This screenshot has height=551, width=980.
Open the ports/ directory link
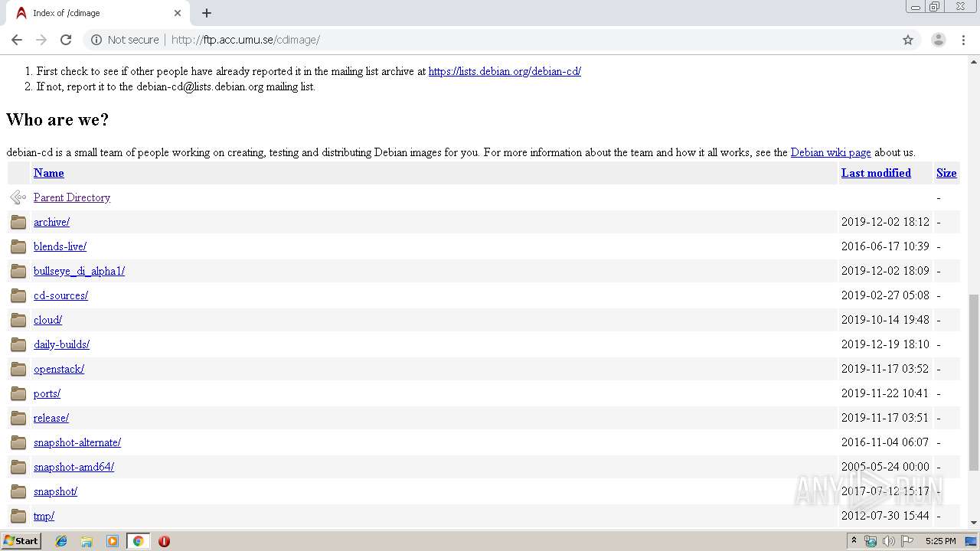47,393
